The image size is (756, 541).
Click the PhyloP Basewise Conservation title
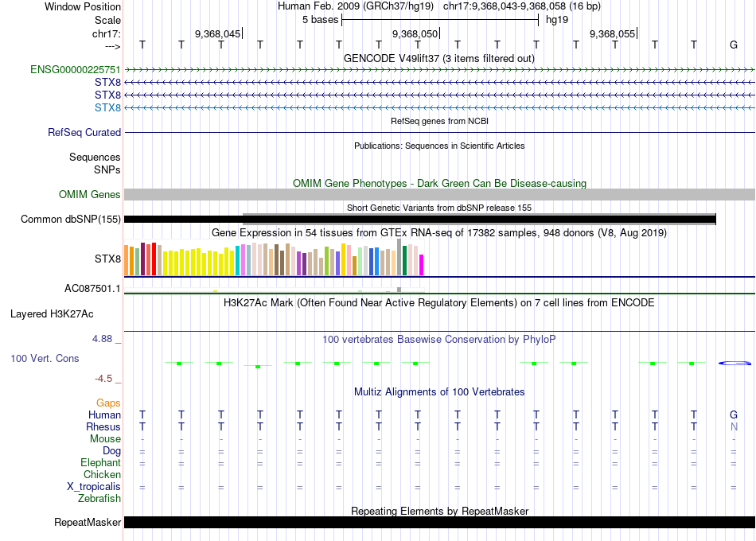point(439,340)
